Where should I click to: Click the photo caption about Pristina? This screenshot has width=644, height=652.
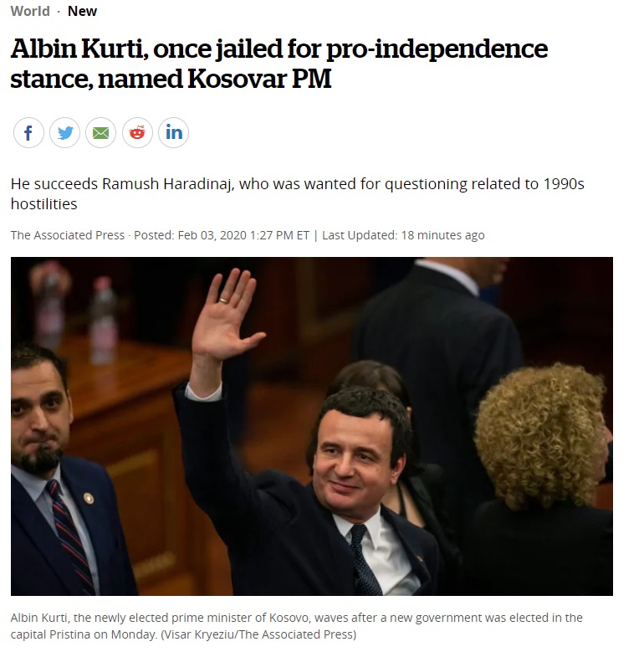(x=296, y=626)
